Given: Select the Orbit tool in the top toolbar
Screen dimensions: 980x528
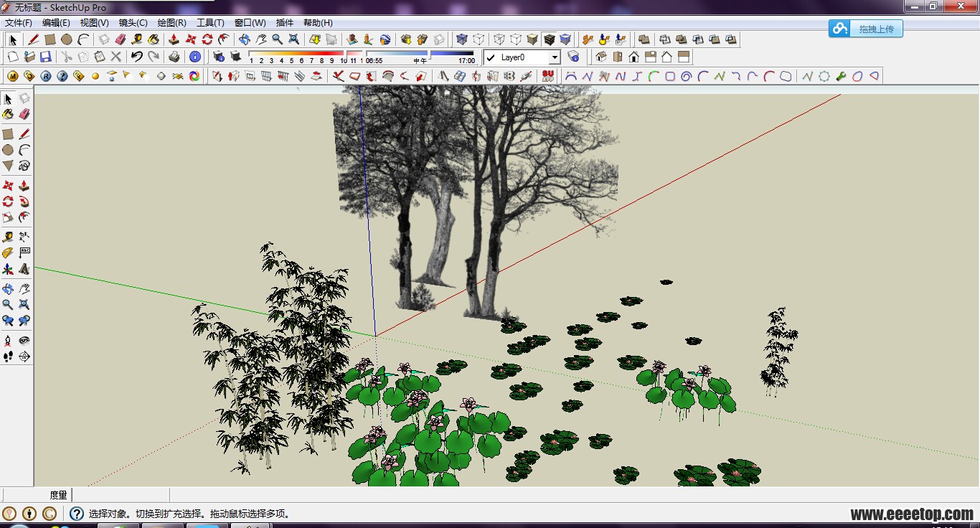Looking at the screenshot, I should [x=244, y=39].
